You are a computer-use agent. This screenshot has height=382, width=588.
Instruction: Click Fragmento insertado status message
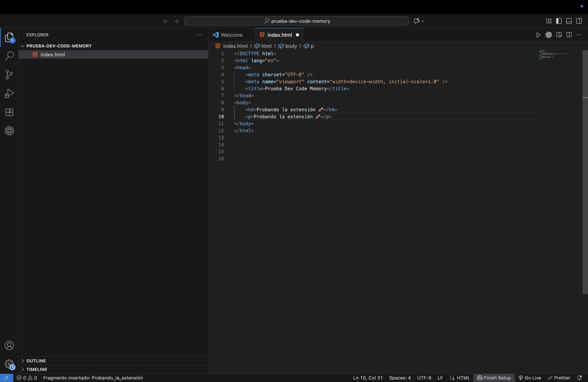coord(93,378)
